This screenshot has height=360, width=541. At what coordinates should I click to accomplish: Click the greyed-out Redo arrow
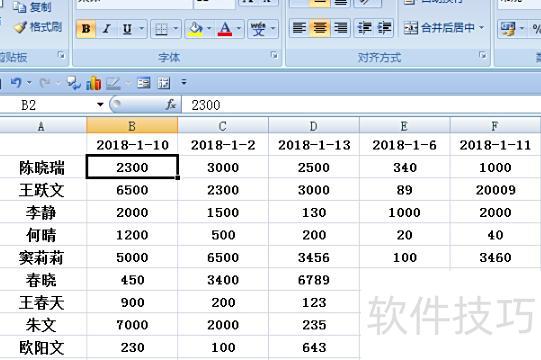click(45, 83)
